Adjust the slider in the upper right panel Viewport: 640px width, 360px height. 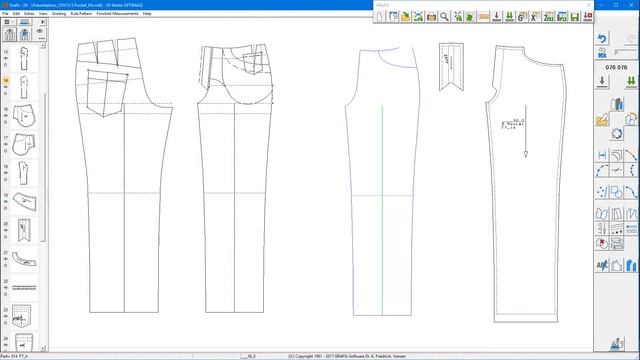coord(626,53)
